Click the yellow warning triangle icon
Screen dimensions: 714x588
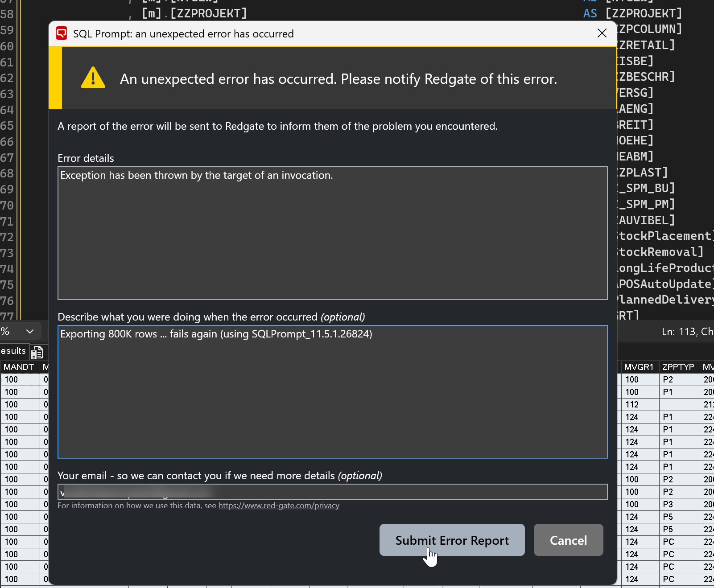coord(93,78)
